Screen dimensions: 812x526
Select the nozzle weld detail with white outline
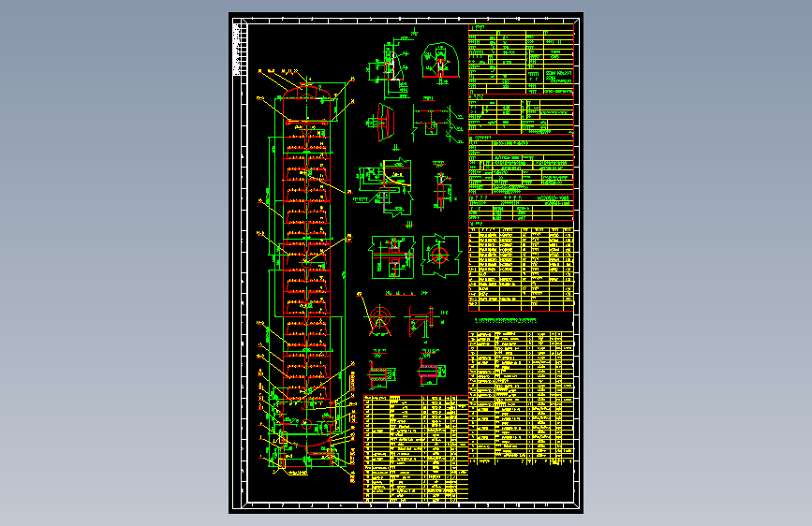point(390,66)
